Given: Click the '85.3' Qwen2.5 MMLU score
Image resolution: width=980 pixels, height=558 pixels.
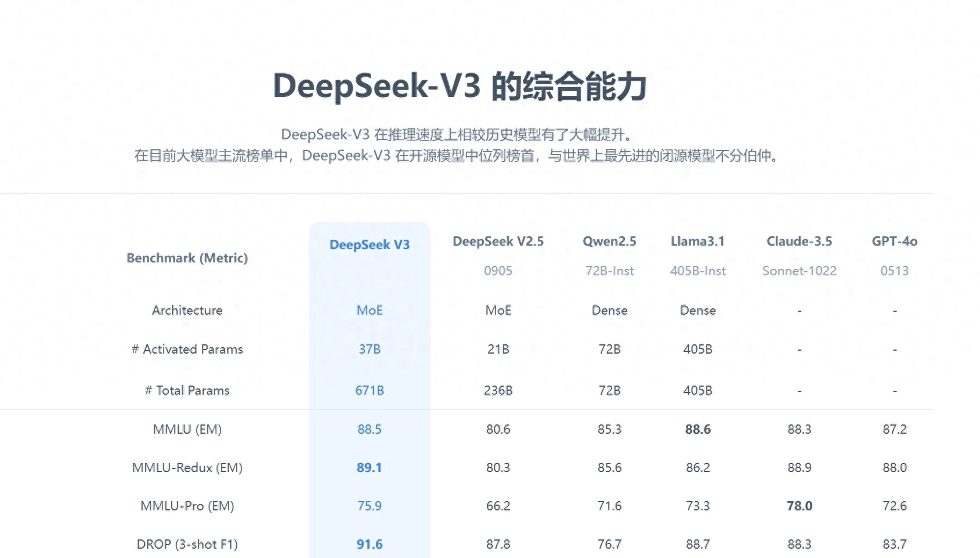Looking at the screenshot, I should point(609,429).
